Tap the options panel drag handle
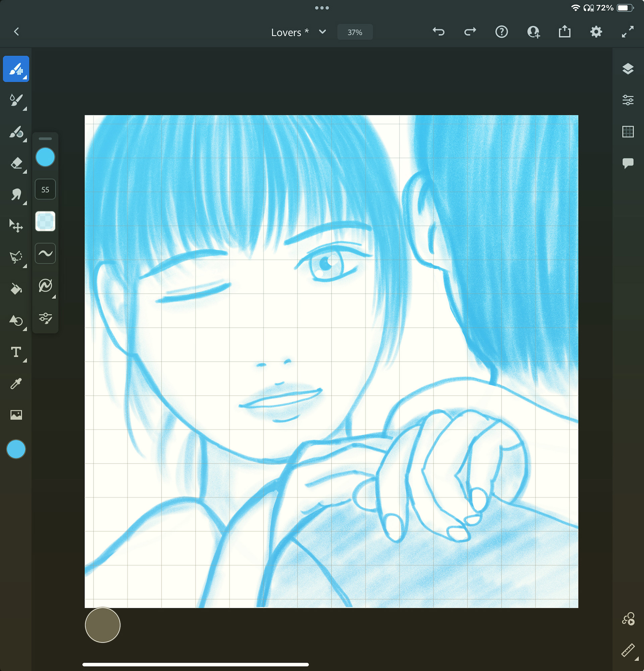The image size is (644, 671). click(45, 138)
